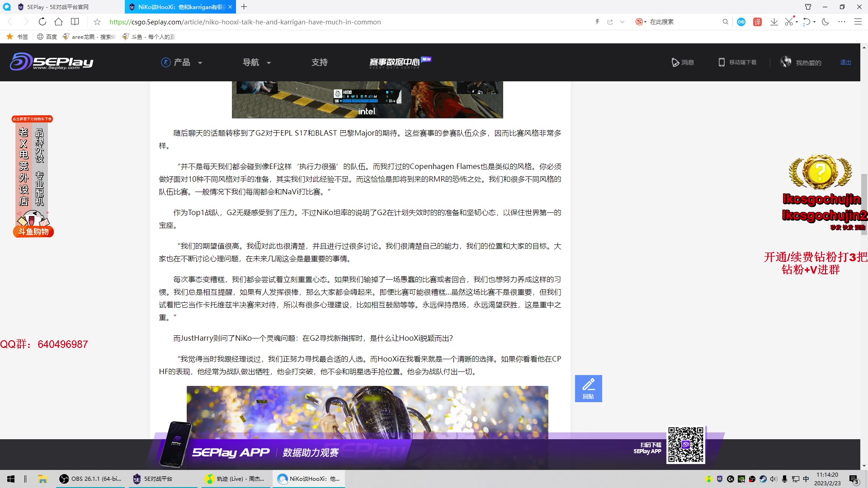Click the lightning speed mode icon
The image size is (868, 488).
[x=597, y=22]
